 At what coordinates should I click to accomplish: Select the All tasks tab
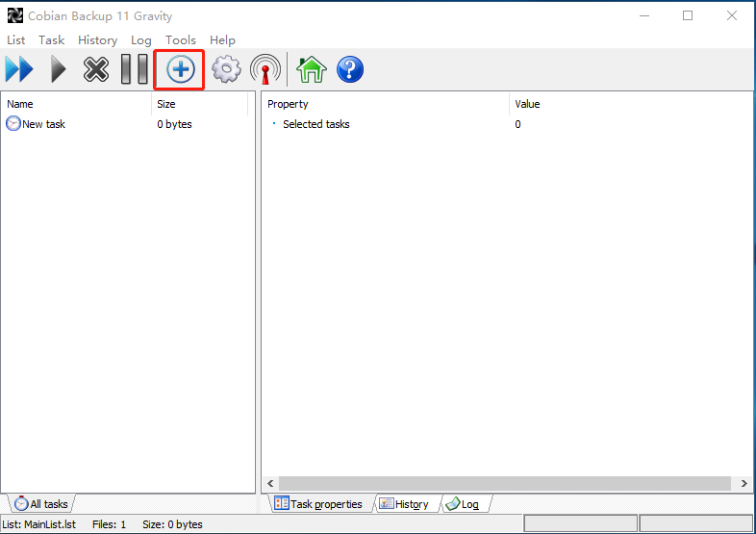[41, 503]
